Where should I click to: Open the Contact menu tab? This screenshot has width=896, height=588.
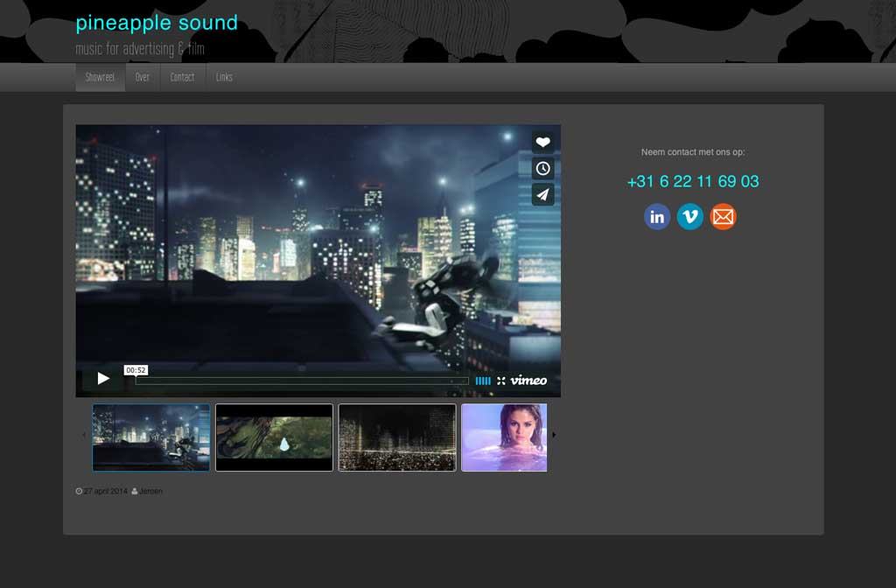point(182,77)
